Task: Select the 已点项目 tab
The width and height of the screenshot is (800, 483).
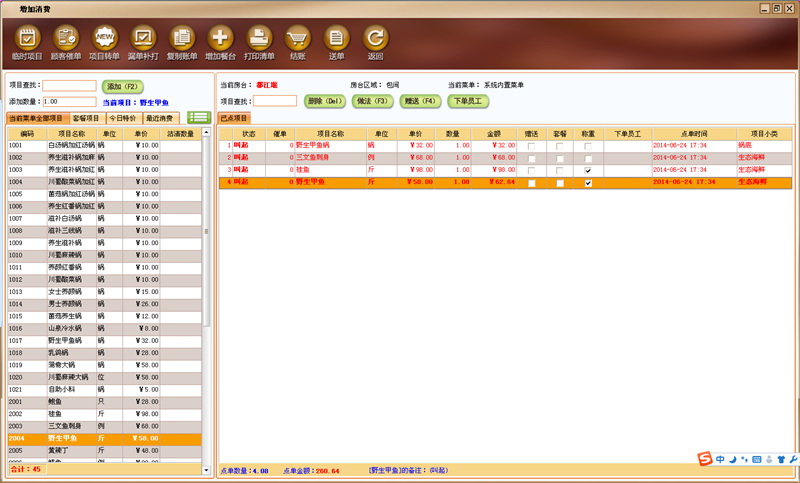Action: click(234, 118)
